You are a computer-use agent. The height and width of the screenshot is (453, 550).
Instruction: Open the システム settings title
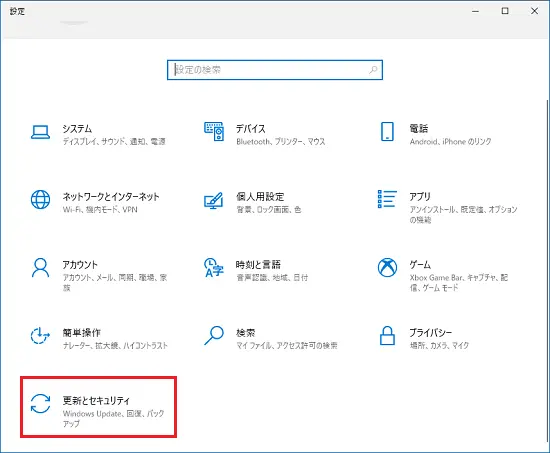pyautogui.click(x=77, y=129)
